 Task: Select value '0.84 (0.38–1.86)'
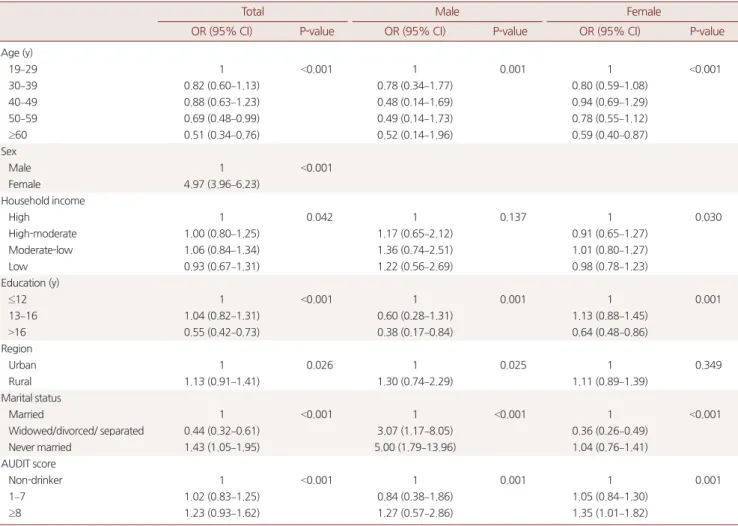tap(415, 497)
